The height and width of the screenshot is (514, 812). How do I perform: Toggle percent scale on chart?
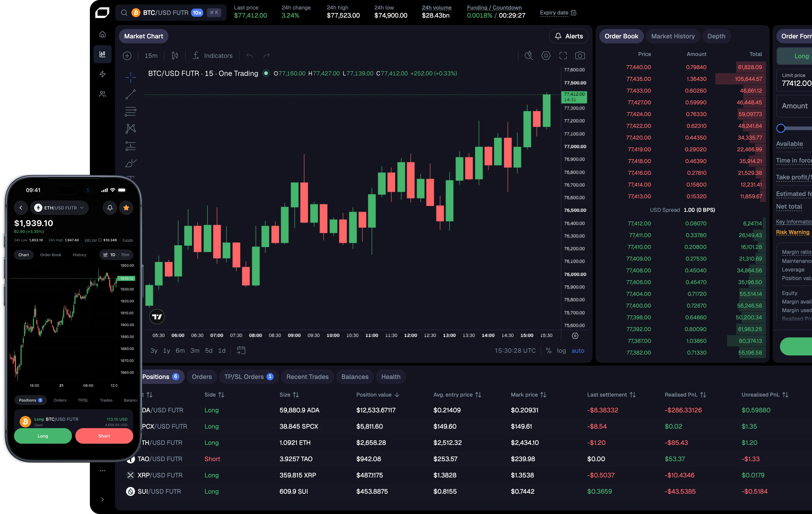point(549,351)
